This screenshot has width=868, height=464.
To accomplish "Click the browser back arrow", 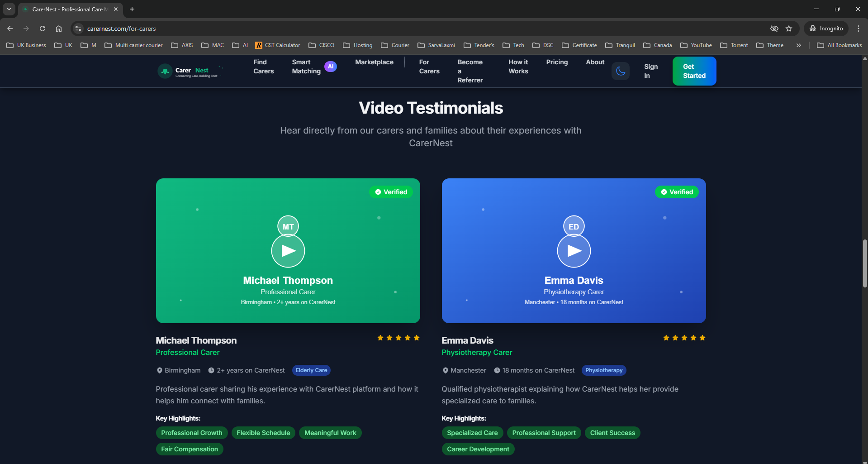I will (x=10, y=29).
